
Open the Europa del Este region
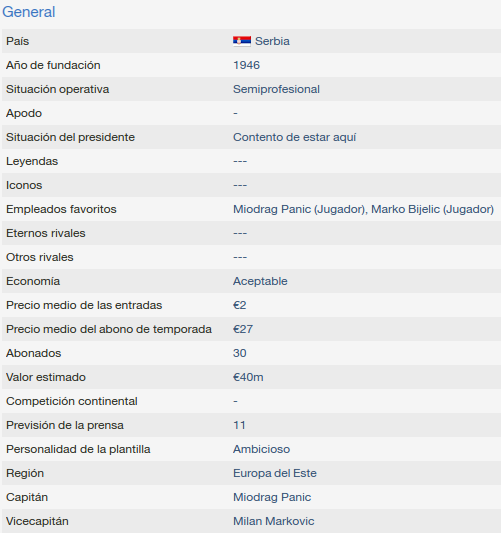tap(275, 473)
